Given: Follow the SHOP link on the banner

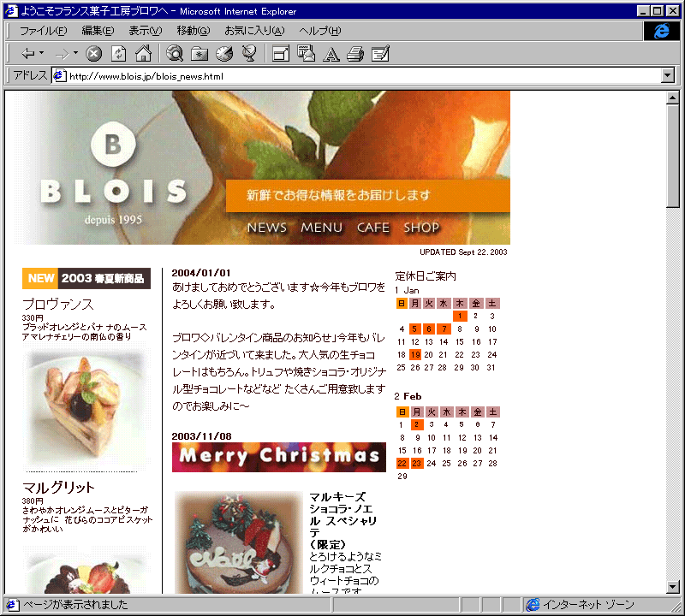Looking at the screenshot, I should [x=421, y=228].
